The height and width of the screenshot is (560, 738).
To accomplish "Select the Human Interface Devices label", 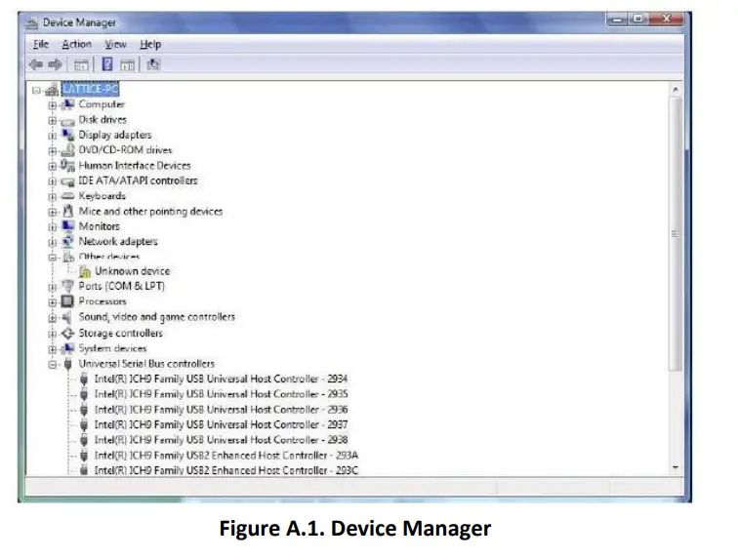I will coord(135,166).
